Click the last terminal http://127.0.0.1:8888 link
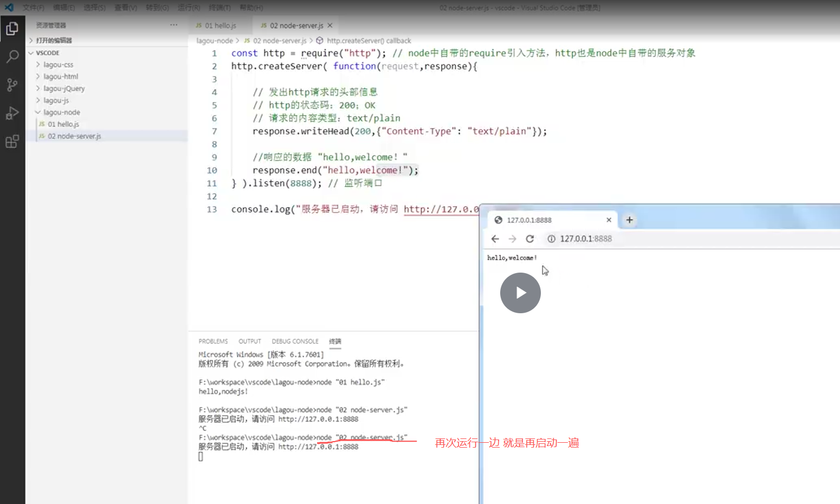This screenshot has width=840, height=504. click(x=318, y=447)
